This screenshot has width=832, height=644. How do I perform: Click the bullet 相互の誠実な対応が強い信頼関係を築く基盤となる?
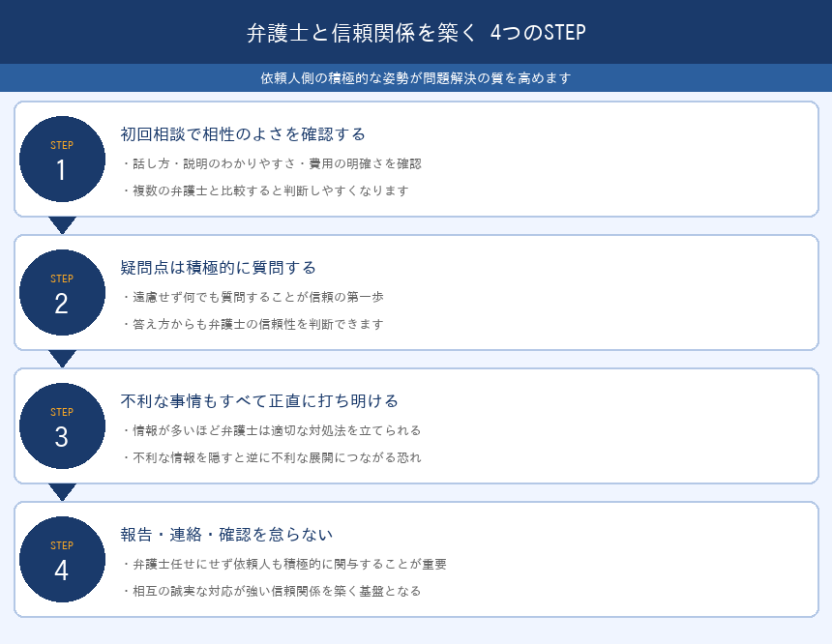pyautogui.click(x=272, y=591)
